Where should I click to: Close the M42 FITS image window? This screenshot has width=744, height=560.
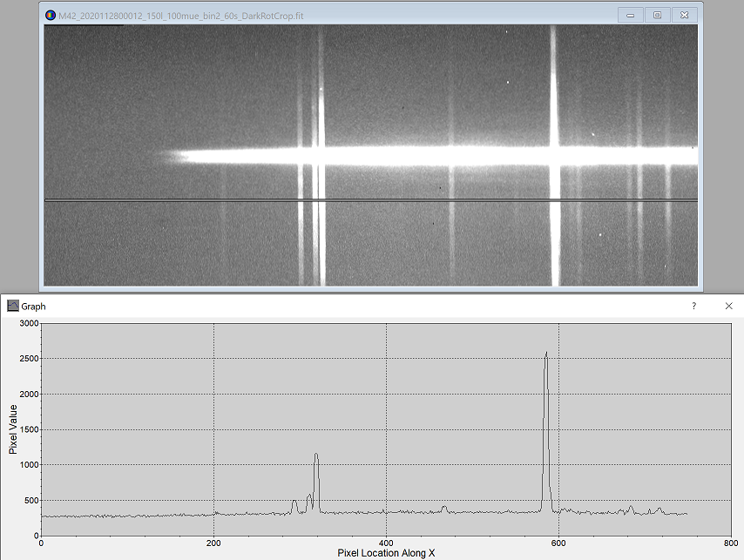click(x=685, y=15)
